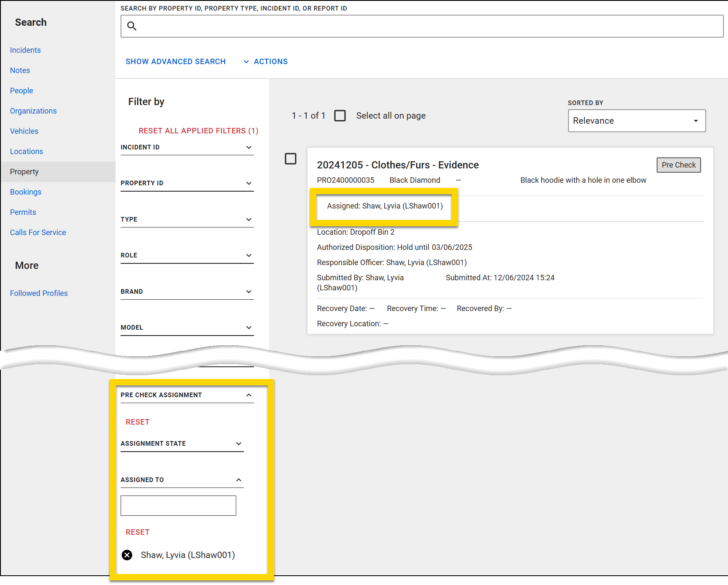Expand the Brand filter chevron
The height and width of the screenshot is (585, 728).
point(249,292)
